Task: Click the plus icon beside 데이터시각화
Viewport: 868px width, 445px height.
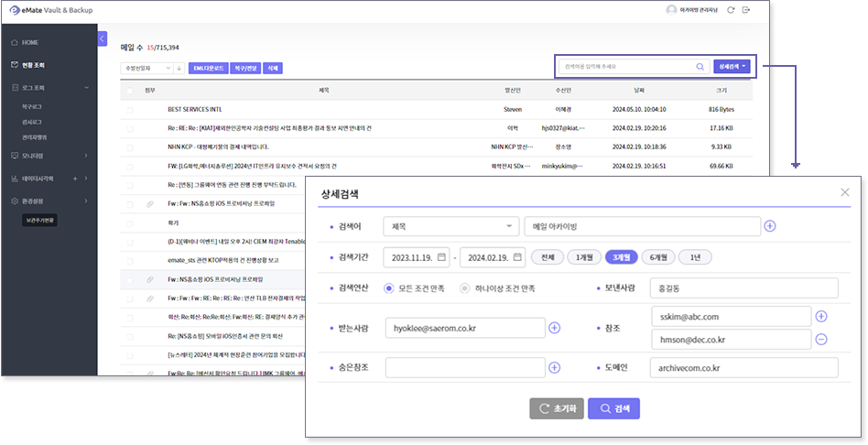Action: (x=75, y=179)
